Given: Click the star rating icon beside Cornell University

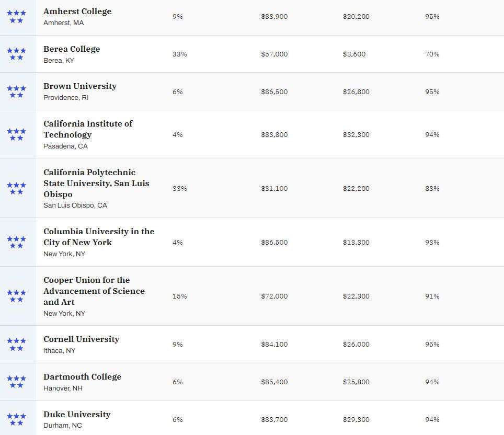Looking at the screenshot, I should pos(16,344).
